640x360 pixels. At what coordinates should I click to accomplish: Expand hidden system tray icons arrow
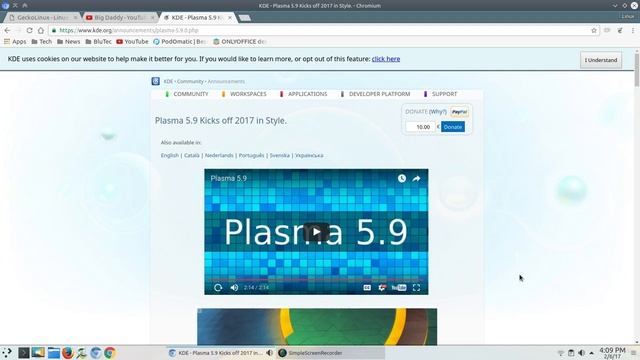click(x=591, y=353)
